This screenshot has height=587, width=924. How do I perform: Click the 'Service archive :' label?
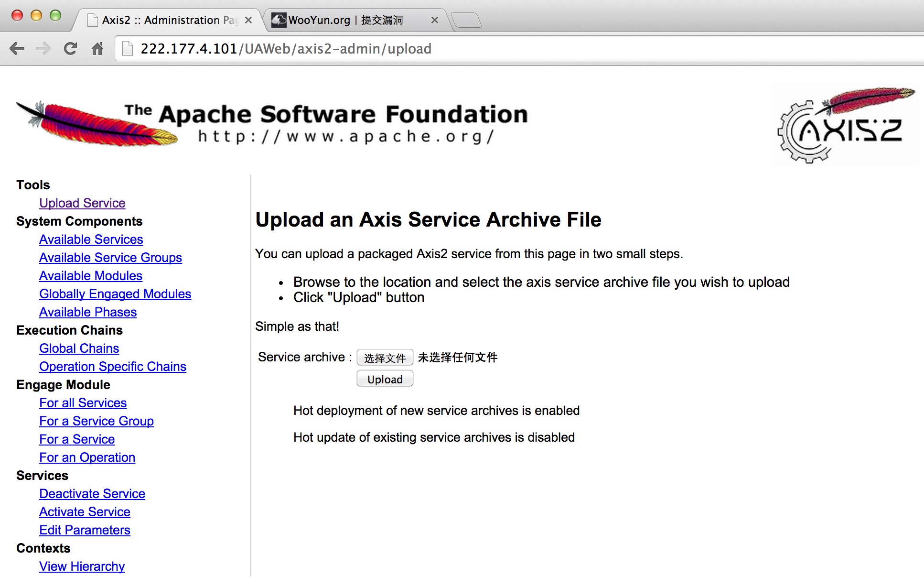(305, 357)
